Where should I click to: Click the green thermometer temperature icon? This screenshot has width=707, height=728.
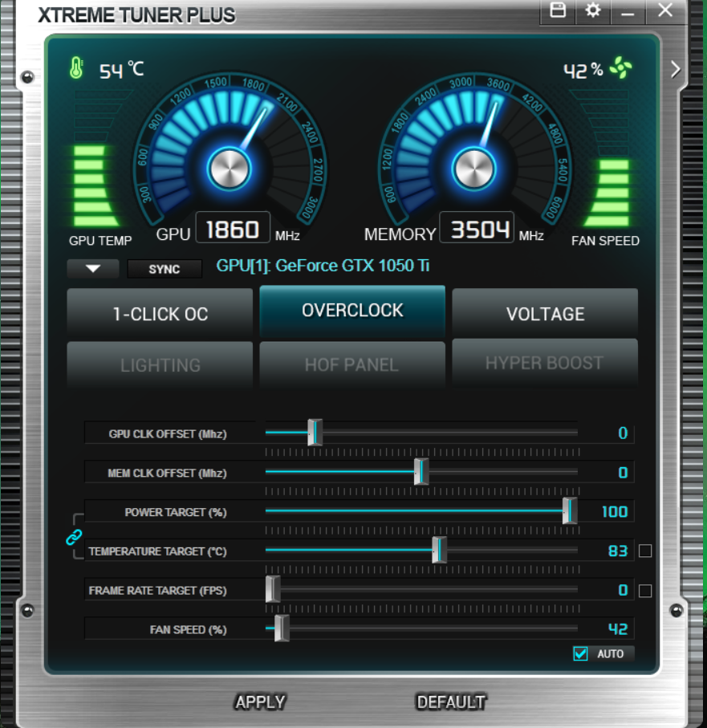click(x=76, y=68)
